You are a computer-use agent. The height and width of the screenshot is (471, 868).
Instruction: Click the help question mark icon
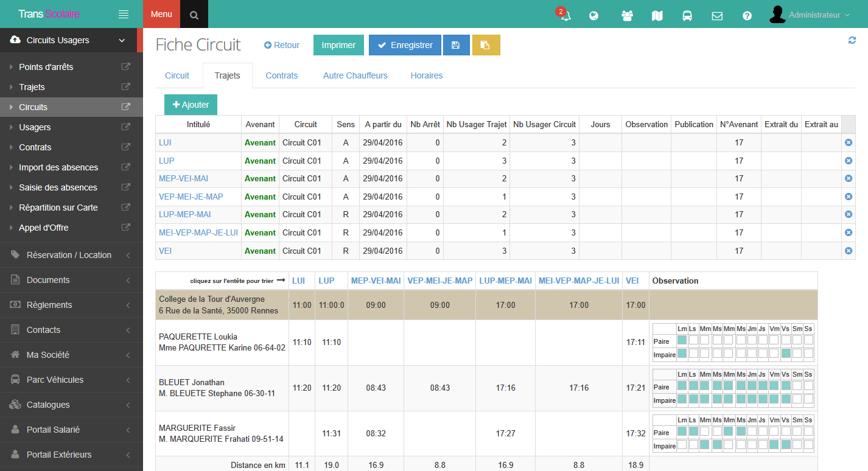(747, 16)
